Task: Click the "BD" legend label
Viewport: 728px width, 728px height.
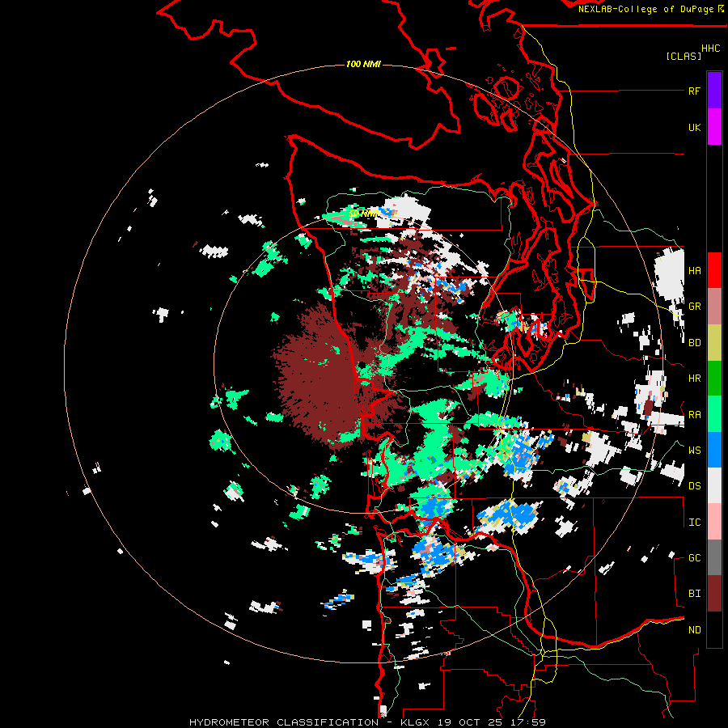Action: click(694, 343)
